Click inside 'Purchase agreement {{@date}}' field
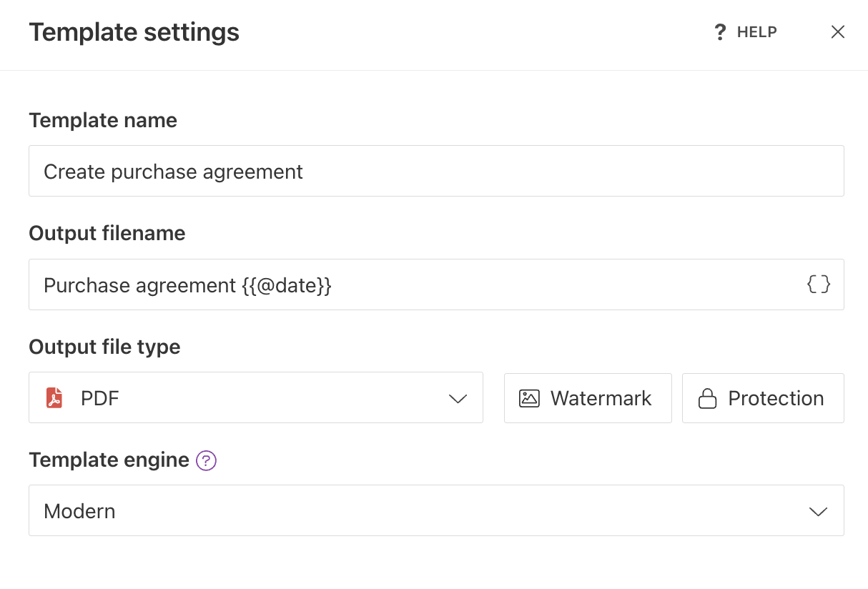The image size is (868, 589). pyautogui.click(x=187, y=284)
